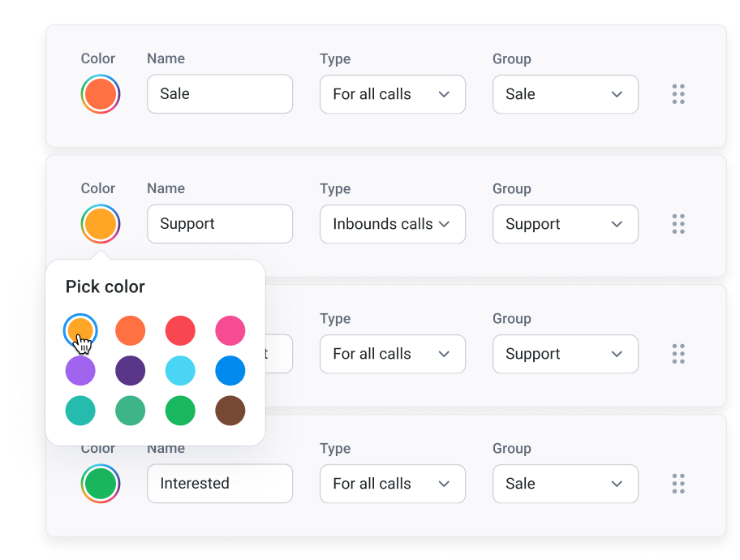
Task: Open the Type dropdown set to Inbounds calls
Action: tap(393, 224)
